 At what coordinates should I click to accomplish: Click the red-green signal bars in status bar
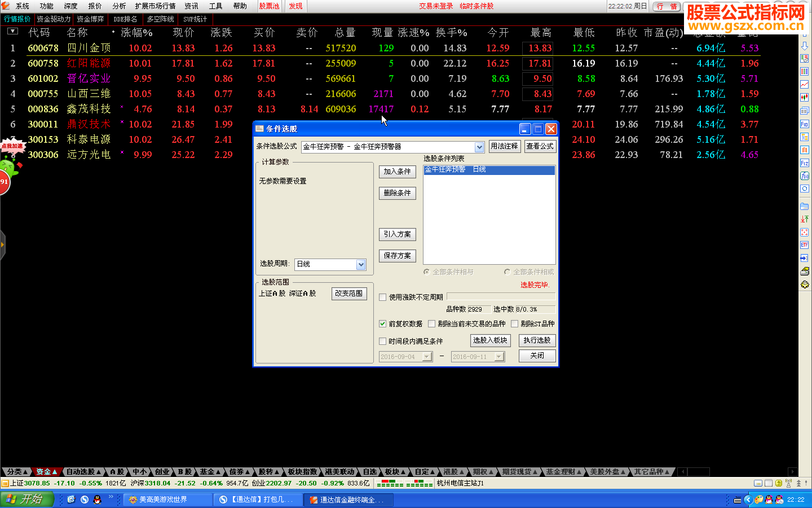[x=404, y=483]
